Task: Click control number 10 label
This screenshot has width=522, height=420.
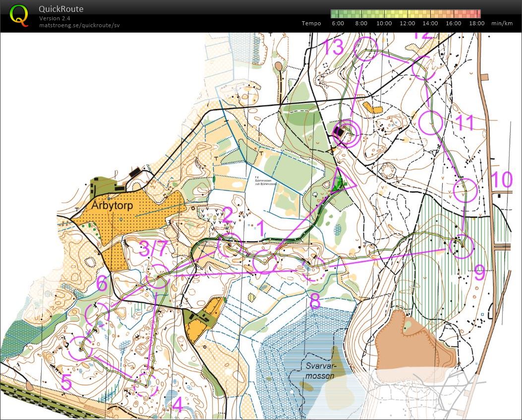Action: pos(502,180)
